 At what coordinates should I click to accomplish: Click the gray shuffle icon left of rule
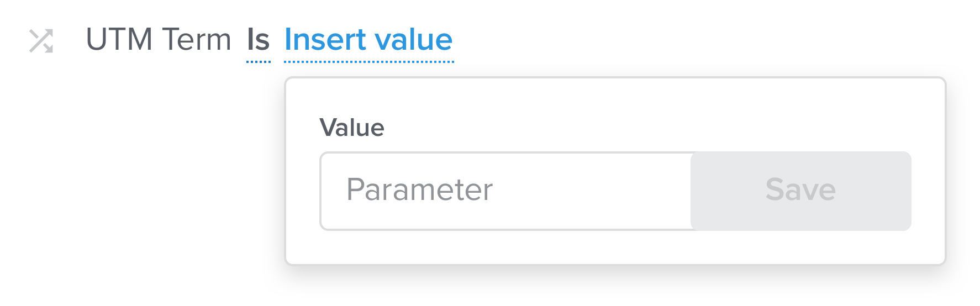[x=41, y=41]
